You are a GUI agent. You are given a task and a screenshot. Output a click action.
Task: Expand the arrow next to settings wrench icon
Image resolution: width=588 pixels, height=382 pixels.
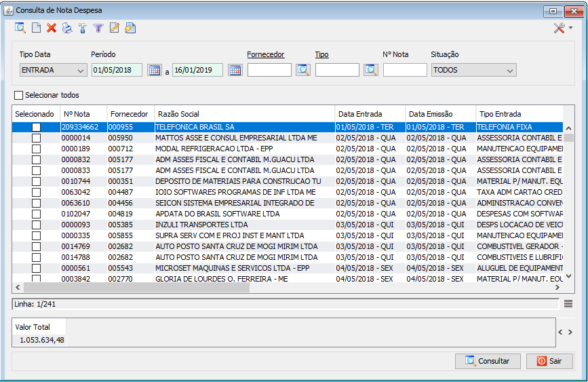[x=570, y=28]
